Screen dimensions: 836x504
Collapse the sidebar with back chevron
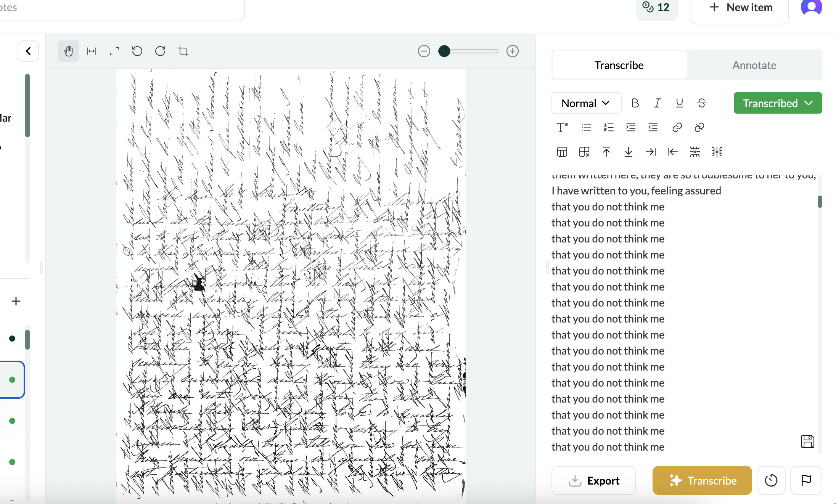(28, 51)
